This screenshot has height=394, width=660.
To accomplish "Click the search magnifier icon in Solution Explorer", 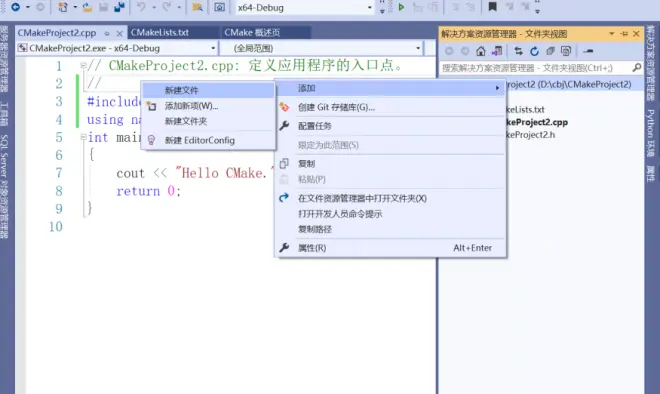I will pos(637,67).
